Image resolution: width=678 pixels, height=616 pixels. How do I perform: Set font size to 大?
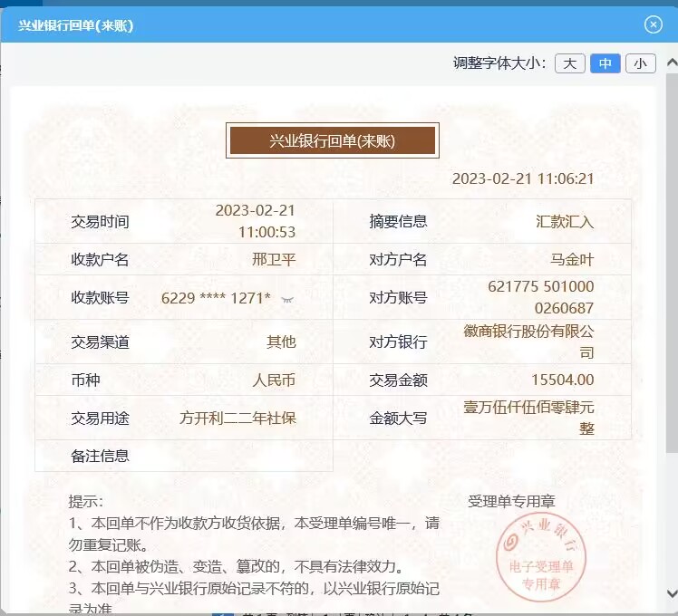pyautogui.click(x=569, y=63)
